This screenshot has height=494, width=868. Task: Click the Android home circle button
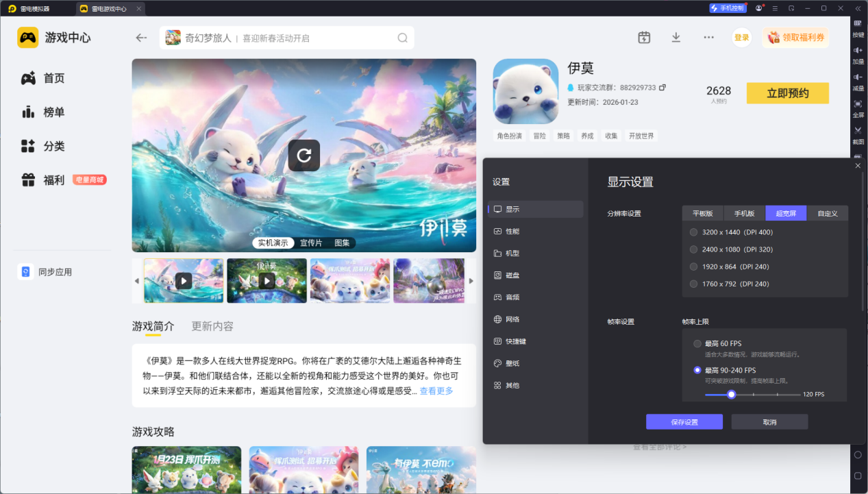pos(858,455)
